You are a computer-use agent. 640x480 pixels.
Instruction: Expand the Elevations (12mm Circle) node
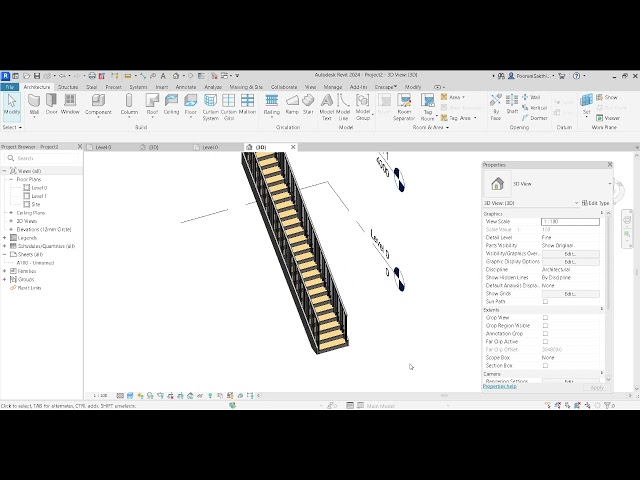[11, 229]
